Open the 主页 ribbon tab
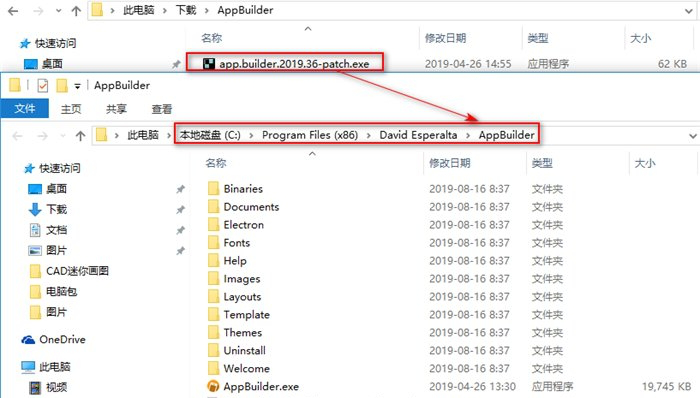 pyautogui.click(x=71, y=108)
